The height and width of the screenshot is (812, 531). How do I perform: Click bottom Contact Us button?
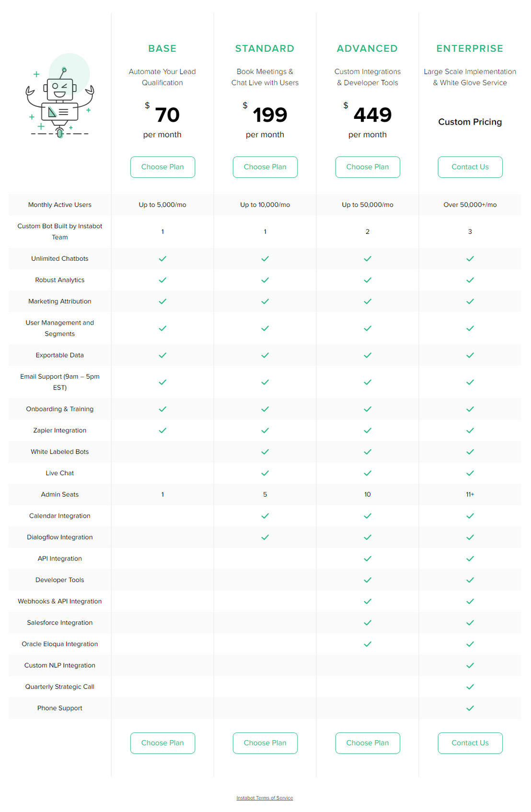(x=470, y=743)
